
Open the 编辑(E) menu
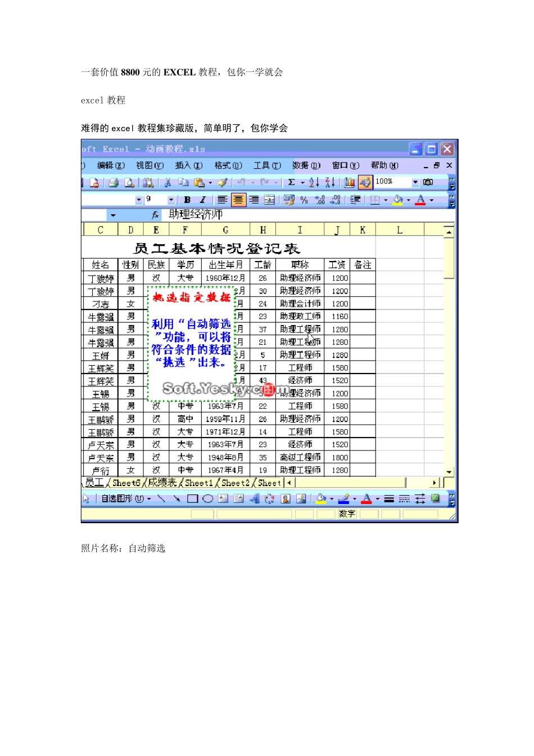110,165
